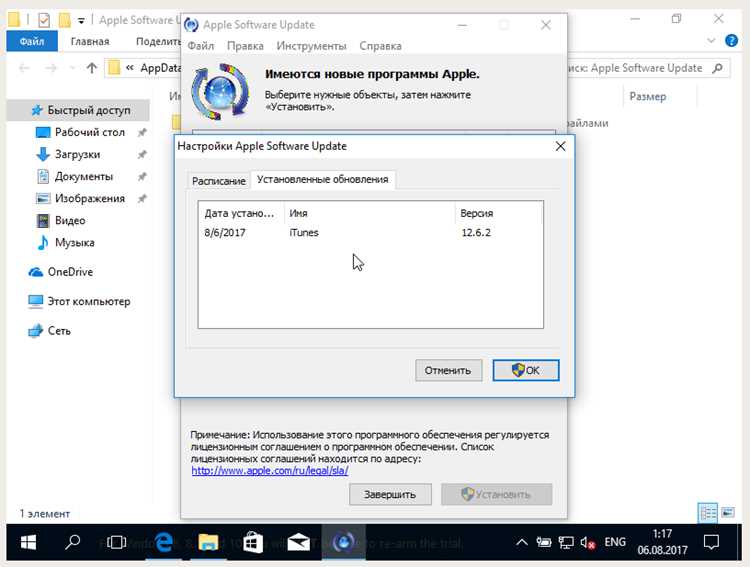Select OneDrive in navigation pane

coord(61,272)
